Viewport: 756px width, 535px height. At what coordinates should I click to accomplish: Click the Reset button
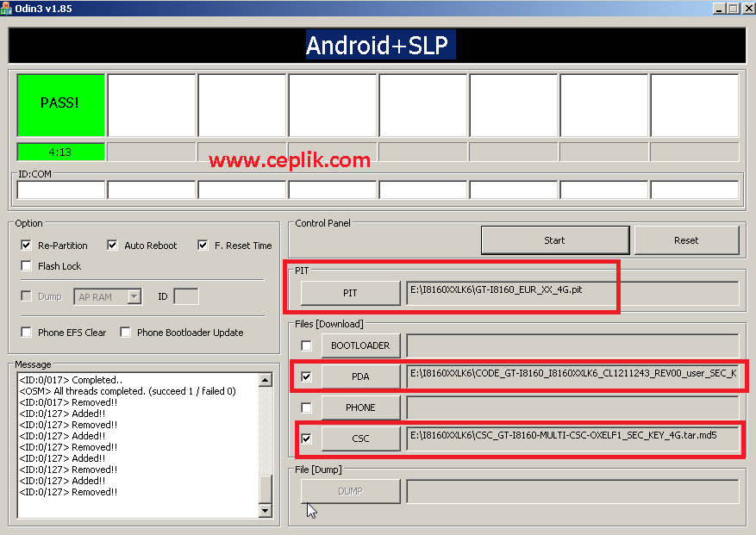pos(686,240)
